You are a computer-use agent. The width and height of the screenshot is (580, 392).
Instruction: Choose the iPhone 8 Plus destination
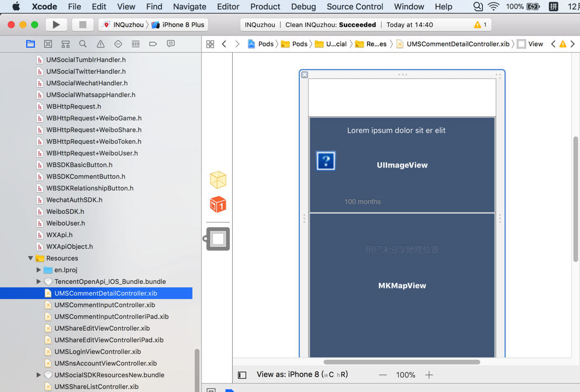coord(178,25)
